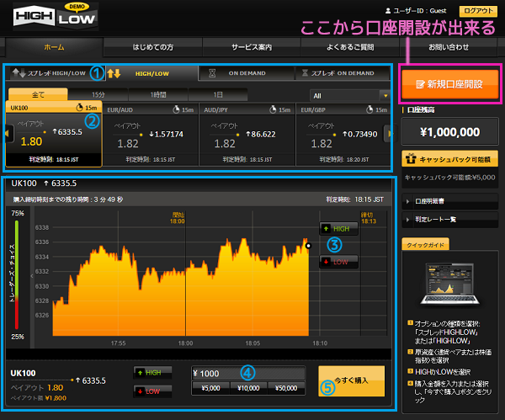Screen dimensions: 505x420
Task: Click the user ID Guest icon
Action: tap(388, 11)
